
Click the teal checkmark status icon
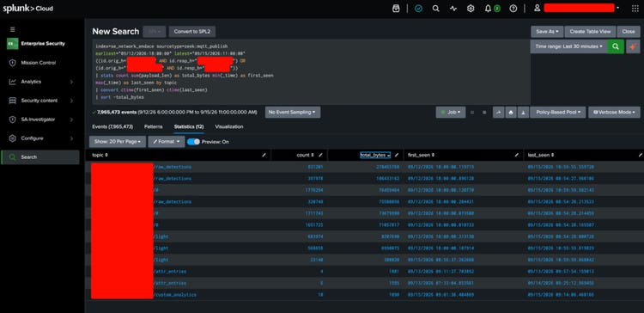(418, 9)
